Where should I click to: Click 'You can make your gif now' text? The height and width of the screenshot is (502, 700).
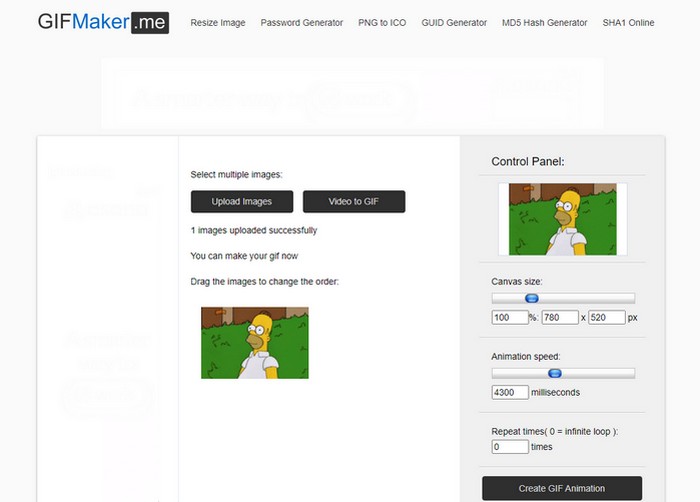point(244,256)
